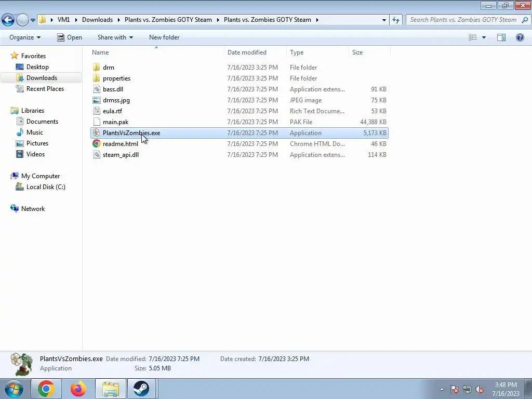Click the Back navigation arrow button

(8, 20)
